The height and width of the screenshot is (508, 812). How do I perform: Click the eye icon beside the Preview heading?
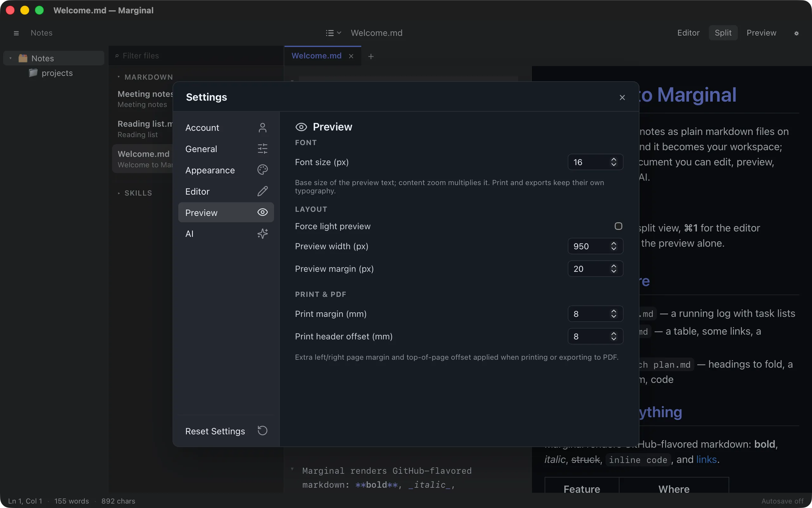301,127
